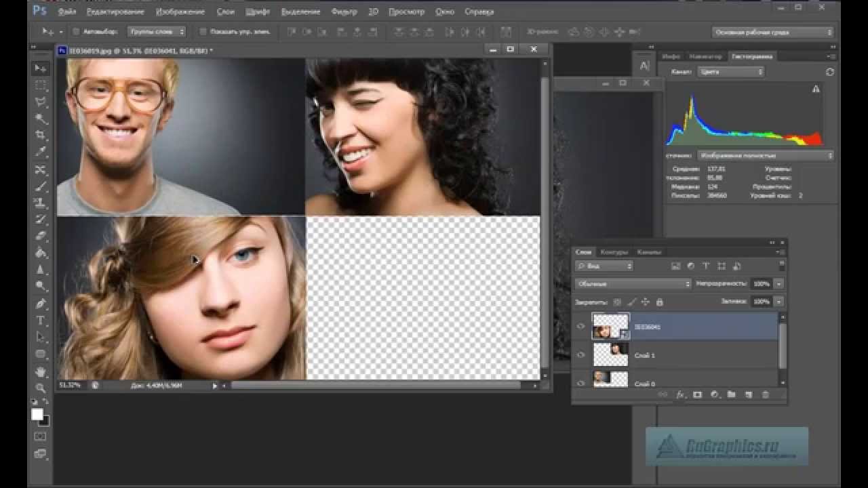Select the Blur tool
Screen dimensions: 868x488
41,270
